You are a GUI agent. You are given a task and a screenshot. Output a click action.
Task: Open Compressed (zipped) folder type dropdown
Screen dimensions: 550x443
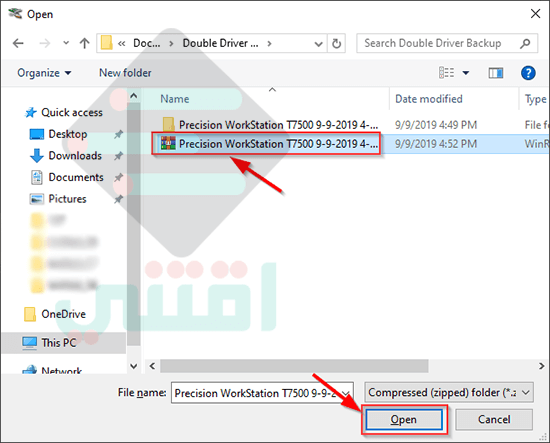[x=449, y=392]
